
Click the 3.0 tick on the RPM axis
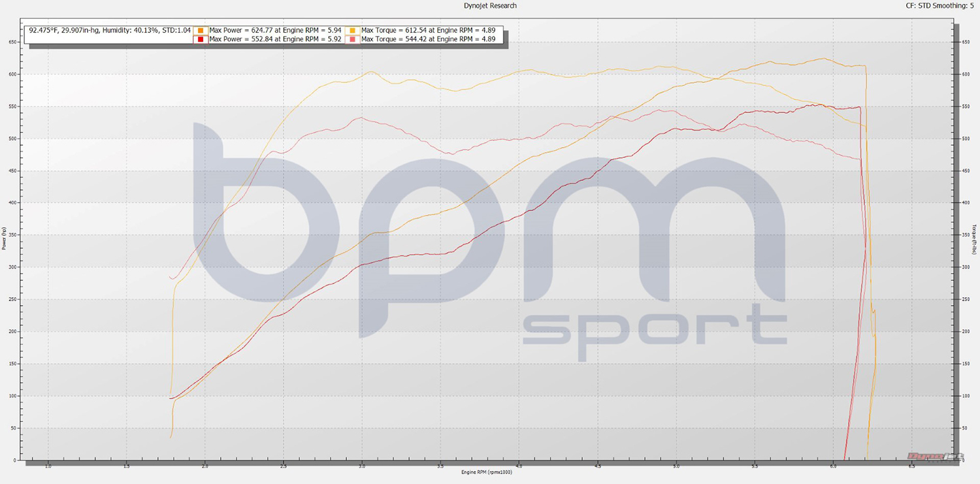point(362,466)
